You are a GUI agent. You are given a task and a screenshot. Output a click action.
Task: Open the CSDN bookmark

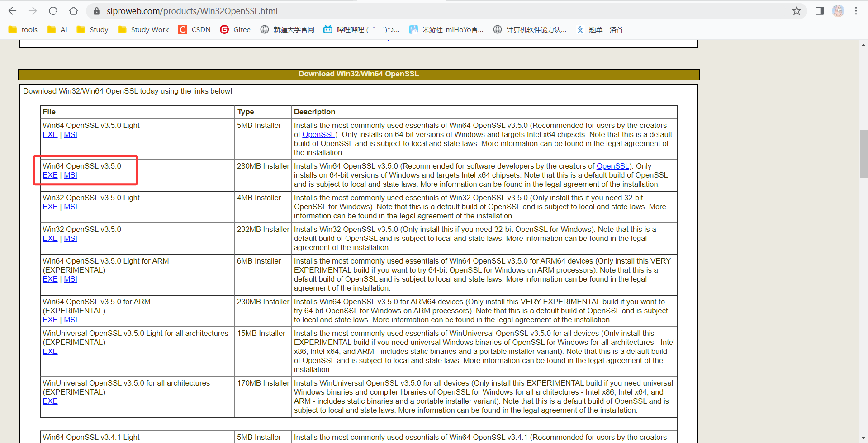(x=194, y=29)
